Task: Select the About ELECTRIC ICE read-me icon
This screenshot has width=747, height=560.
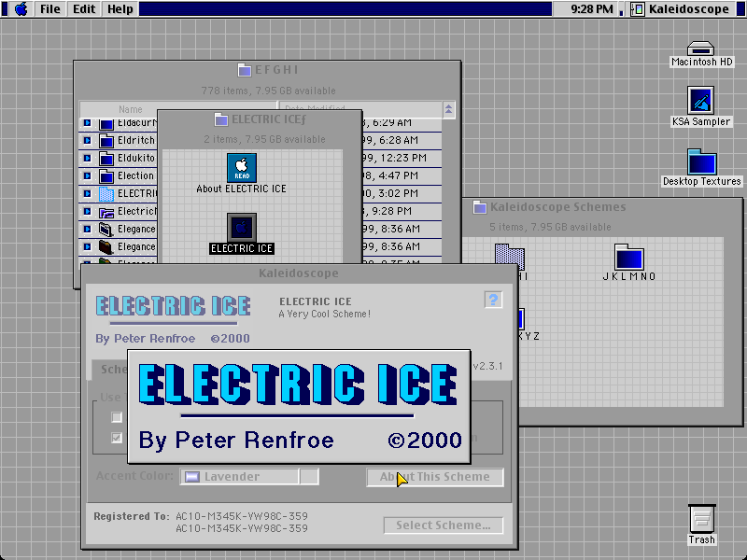Action: click(242, 168)
